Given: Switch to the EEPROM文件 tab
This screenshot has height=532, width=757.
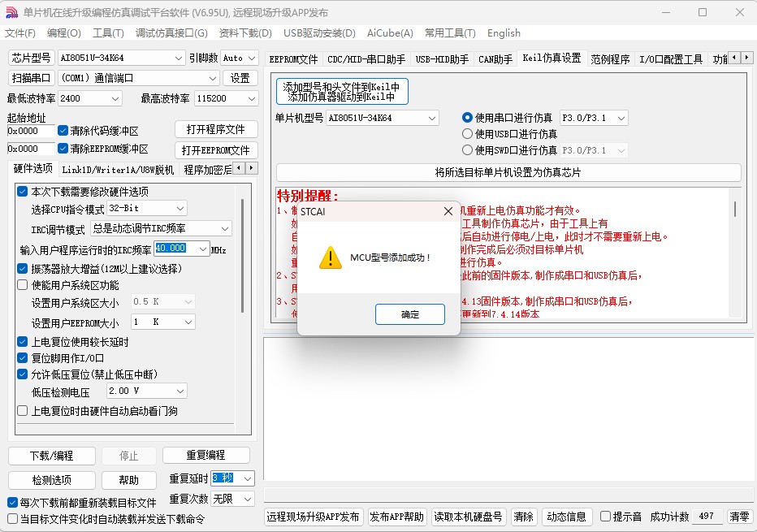Looking at the screenshot, I should 293,59.
